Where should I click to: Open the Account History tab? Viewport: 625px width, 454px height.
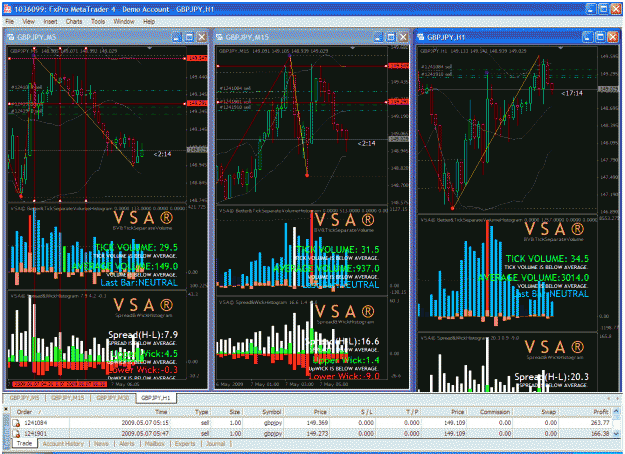(x=63, y=444)
